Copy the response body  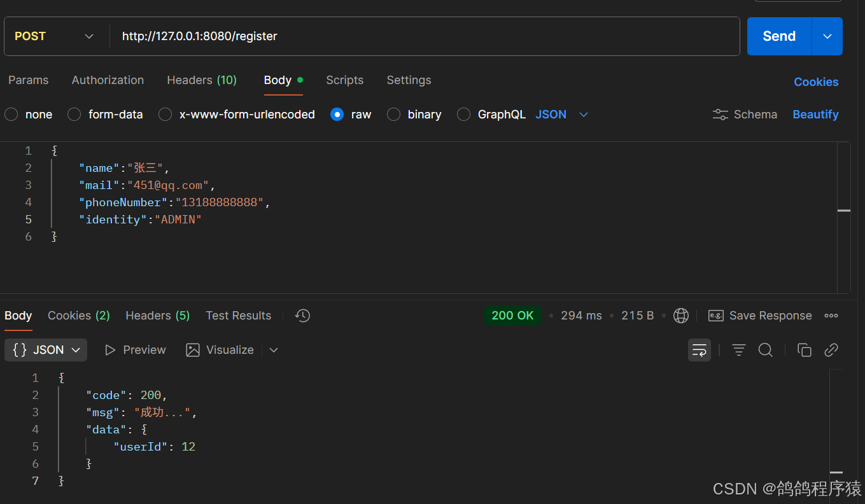point(805,350)
